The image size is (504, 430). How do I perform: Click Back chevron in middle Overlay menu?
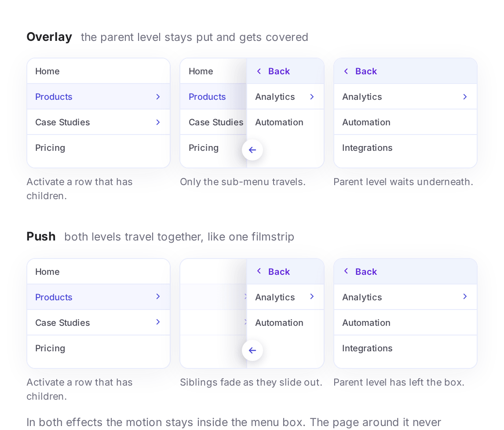pos(259,71)
